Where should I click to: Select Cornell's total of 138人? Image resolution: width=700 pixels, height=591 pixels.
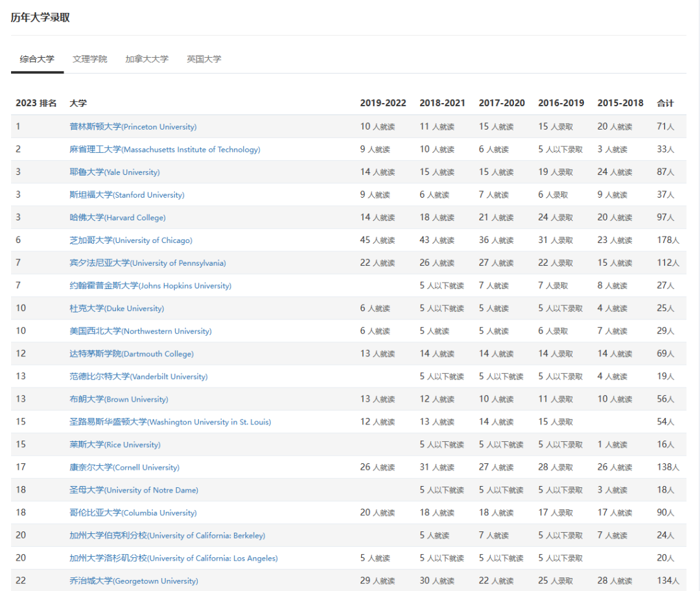668,467
